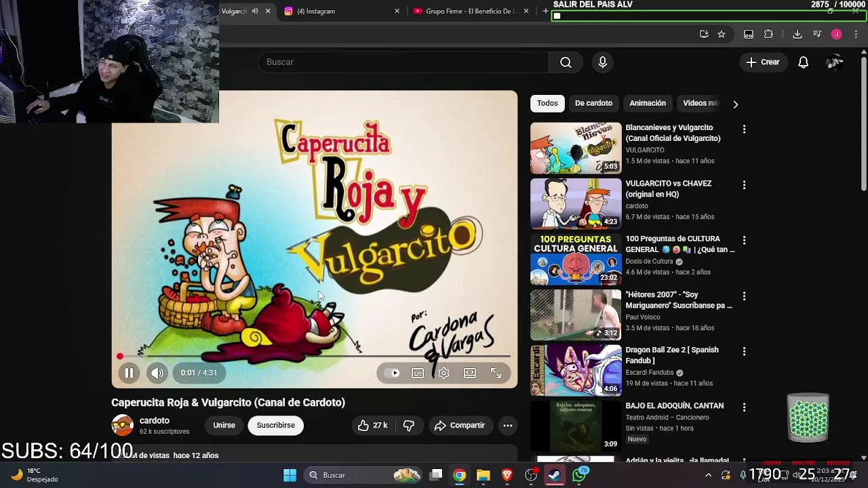Open File Explorer from the taskbar
Viewport: 868px width, 488px height.
coord(483,475)
